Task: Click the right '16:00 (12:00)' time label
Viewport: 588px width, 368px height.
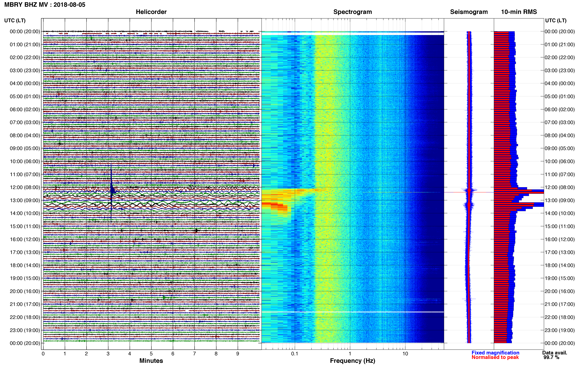Action: click(560, 239)
